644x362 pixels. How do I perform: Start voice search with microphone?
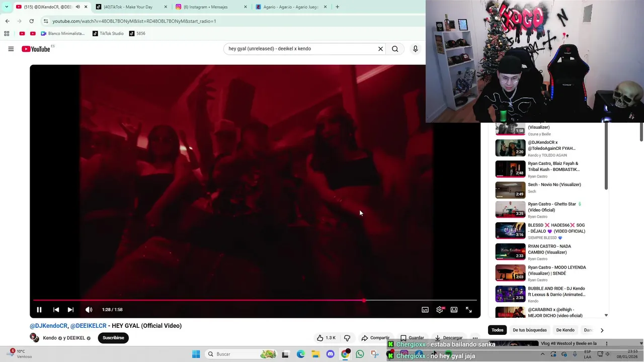click(x=415, y=49)
